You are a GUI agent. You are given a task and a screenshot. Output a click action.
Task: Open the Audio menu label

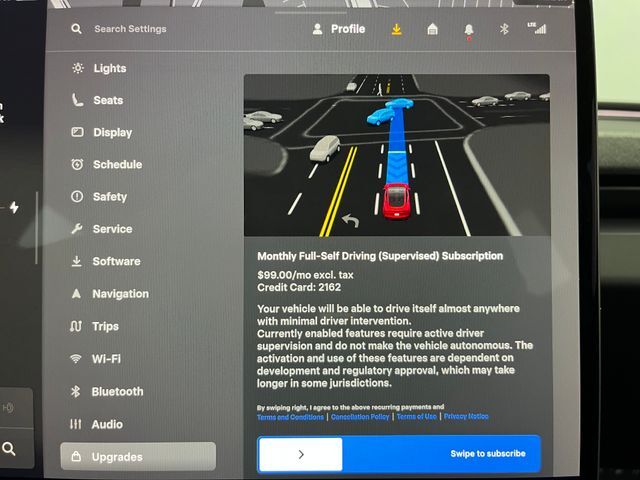point(107,424)
